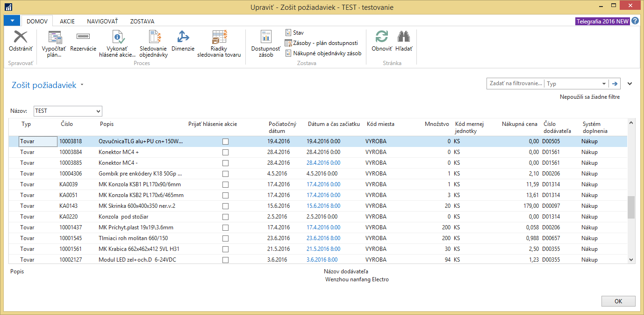Click the OK button
This screenshot has height=315, width=644.
point(618,301)
